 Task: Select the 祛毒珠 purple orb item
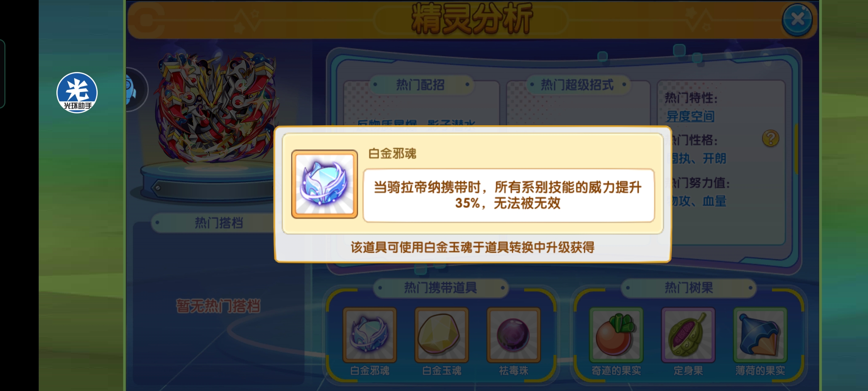click(514, 335)
